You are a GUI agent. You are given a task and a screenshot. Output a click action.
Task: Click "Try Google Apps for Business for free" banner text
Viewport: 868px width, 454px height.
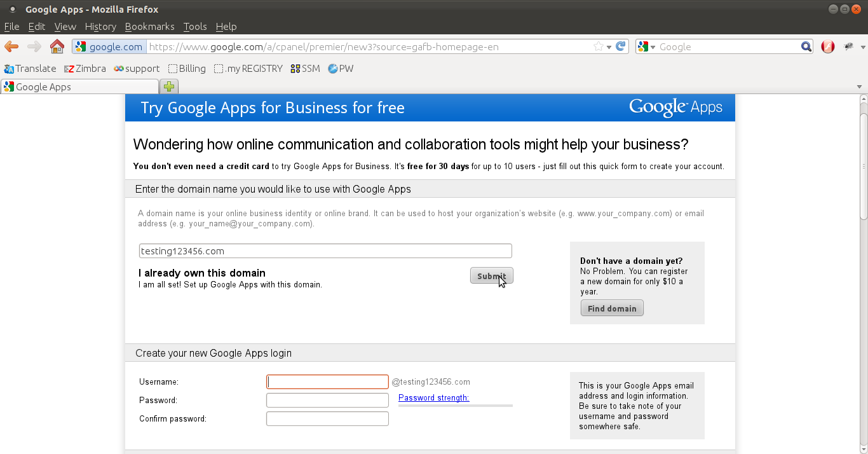pos(273,107)
